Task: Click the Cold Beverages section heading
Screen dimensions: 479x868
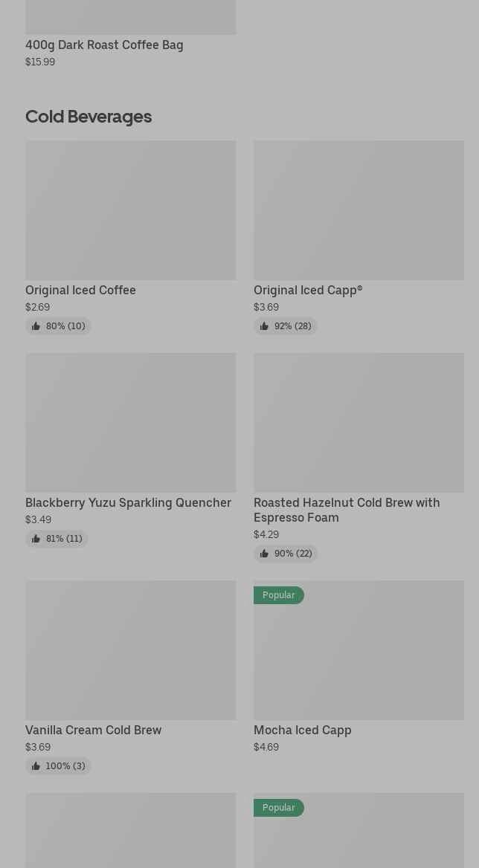Action: [89, 117]
